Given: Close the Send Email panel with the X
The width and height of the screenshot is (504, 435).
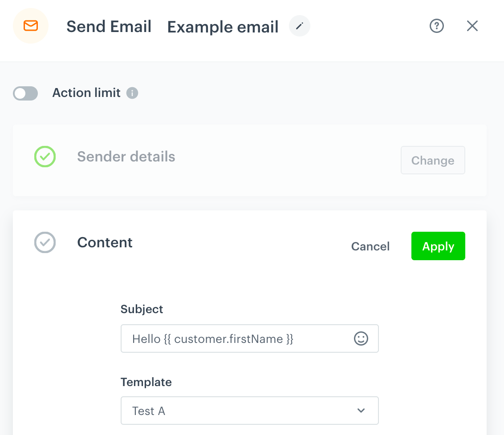Looking at the screenshot, I should [x=472, y=26].
